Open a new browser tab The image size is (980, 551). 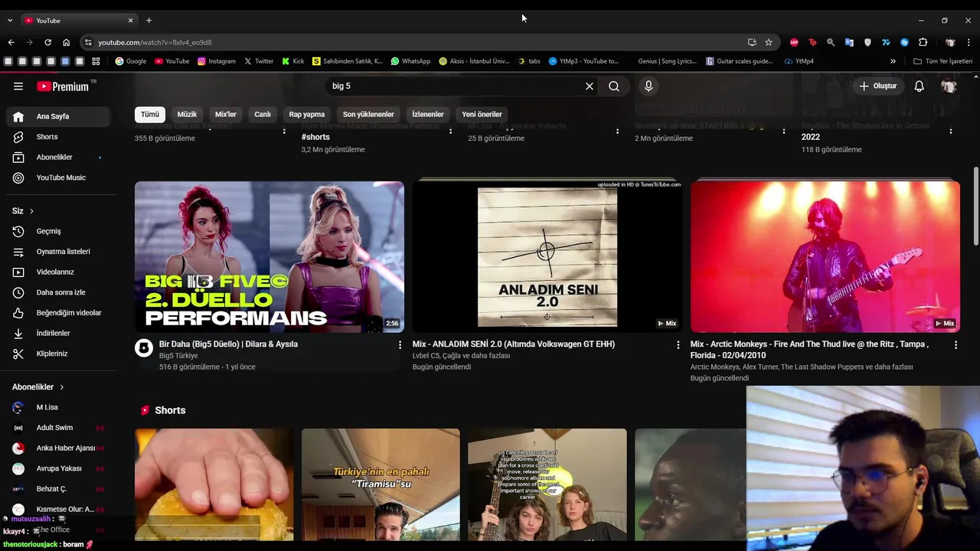tap(149, 21)
